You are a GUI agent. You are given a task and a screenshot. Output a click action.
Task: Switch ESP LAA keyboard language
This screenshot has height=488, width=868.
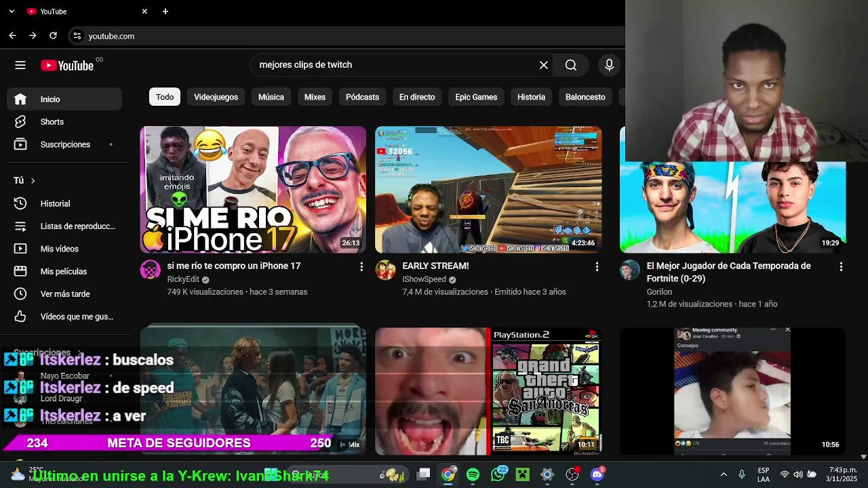click(764, 474)
